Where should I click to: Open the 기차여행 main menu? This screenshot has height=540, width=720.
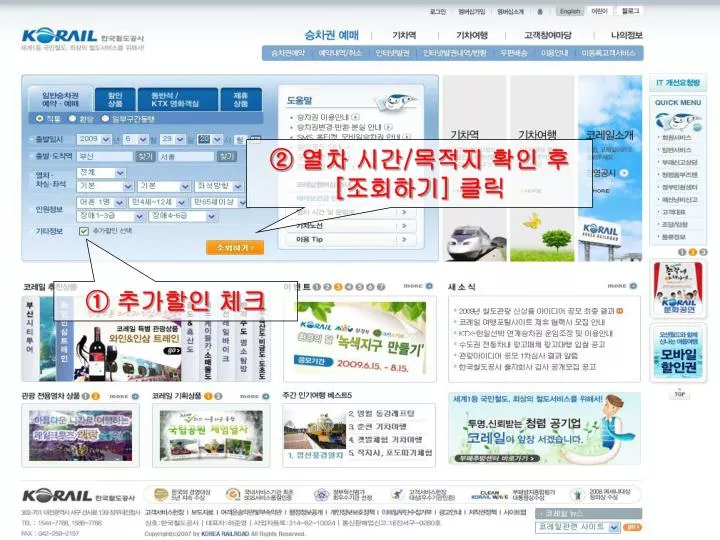click(472, 35)
